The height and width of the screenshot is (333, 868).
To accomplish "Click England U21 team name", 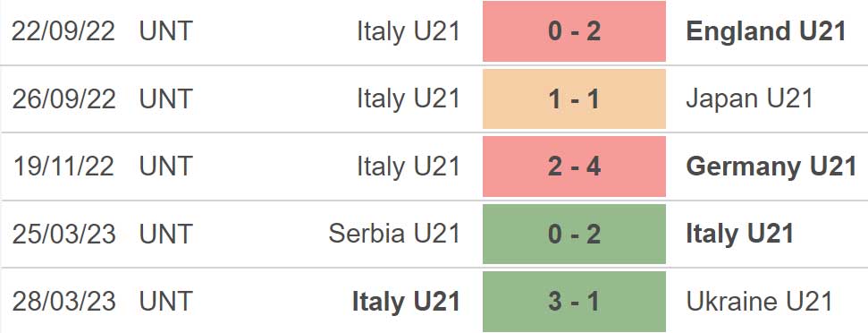I will 766,31.
